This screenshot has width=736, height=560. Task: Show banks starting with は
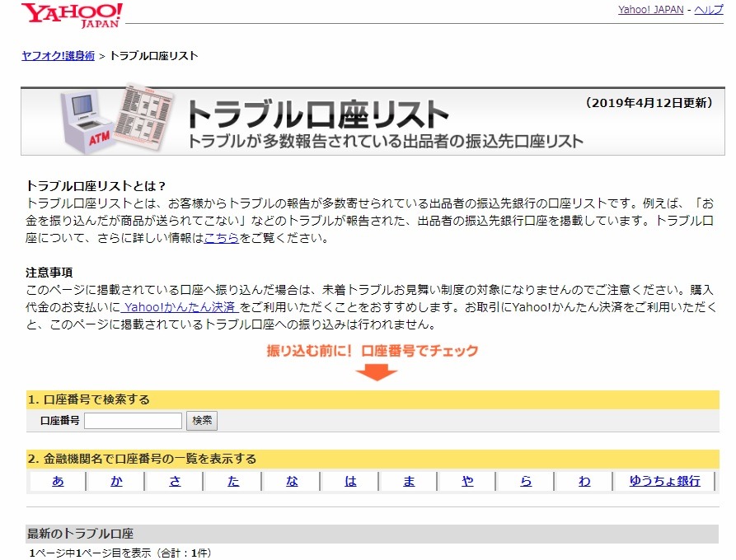(x=350, y=481)
